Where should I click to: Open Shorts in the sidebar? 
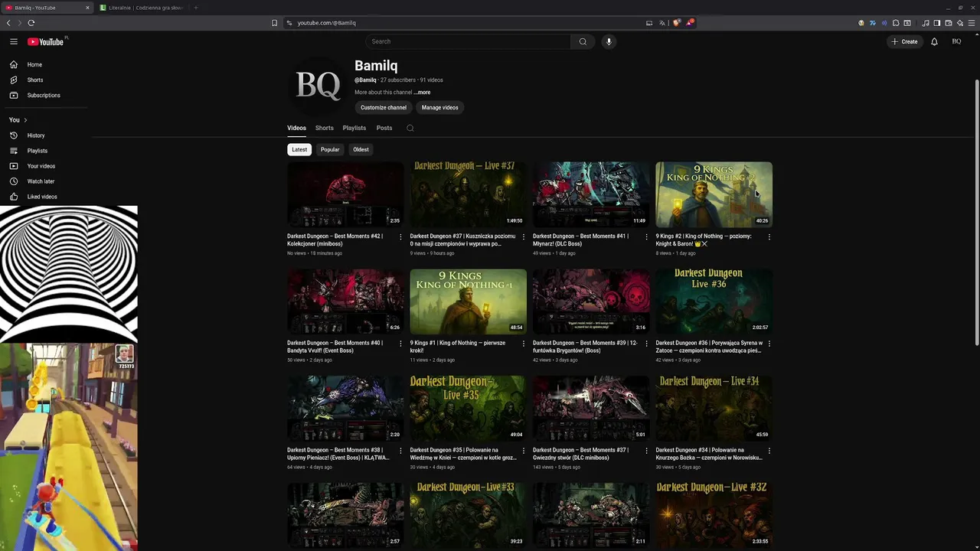click(46, 80)
